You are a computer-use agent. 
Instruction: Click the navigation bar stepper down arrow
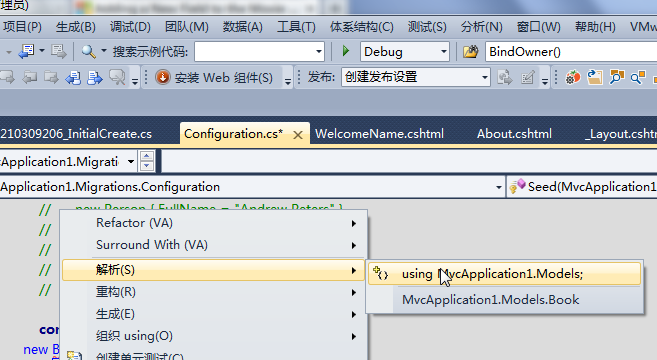(x=147, y=166)
